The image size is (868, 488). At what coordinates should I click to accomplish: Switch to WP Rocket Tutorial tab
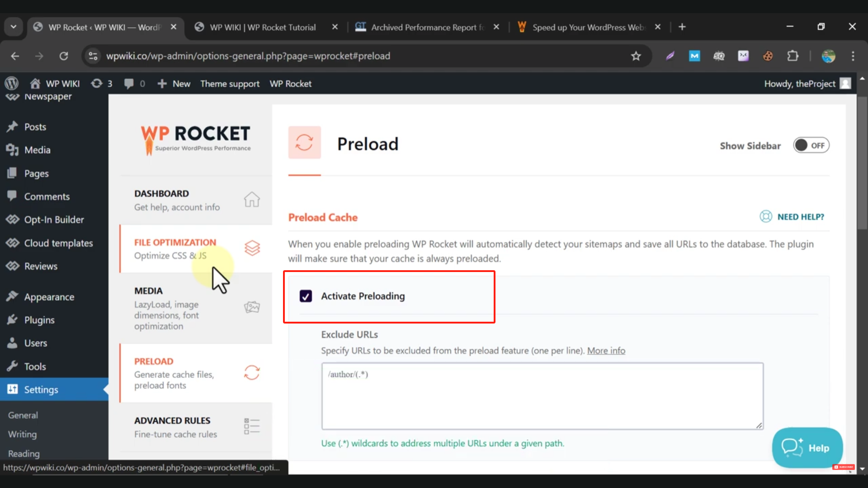click(262, 27)
